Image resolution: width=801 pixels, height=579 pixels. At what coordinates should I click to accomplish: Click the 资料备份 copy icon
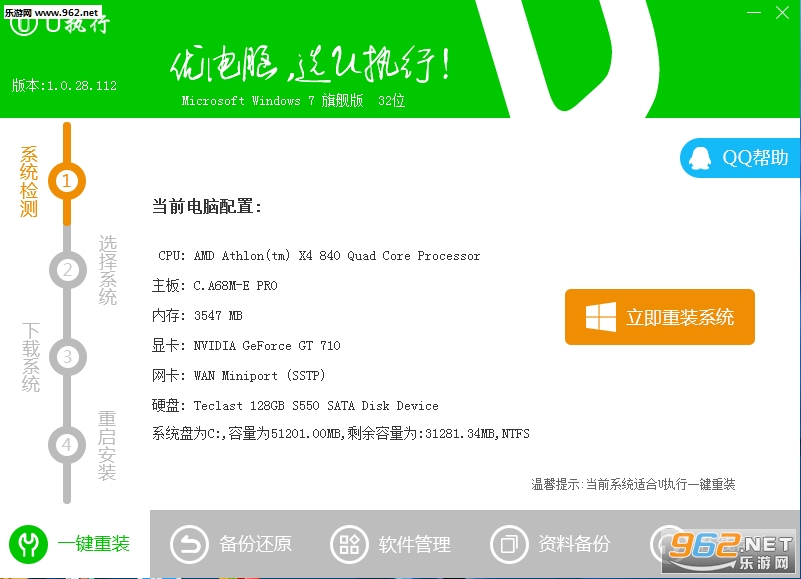pos(509,544)
